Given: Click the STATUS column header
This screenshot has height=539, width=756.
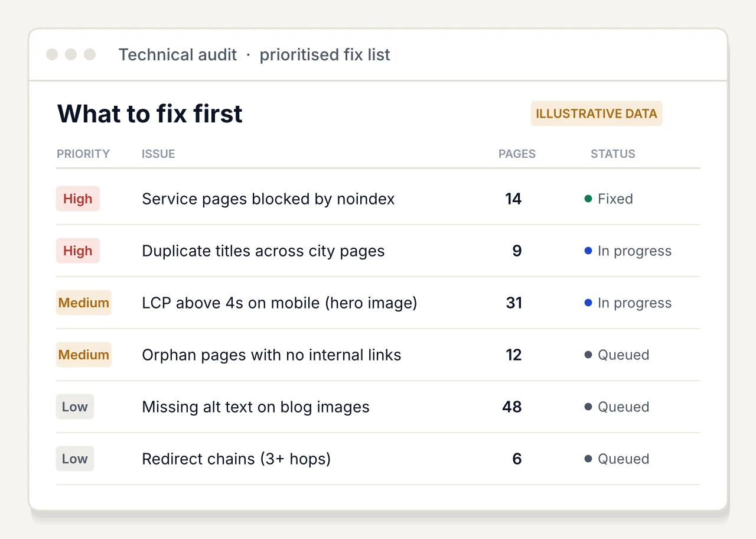Looking at the screenshot, I should click(613, 154).
